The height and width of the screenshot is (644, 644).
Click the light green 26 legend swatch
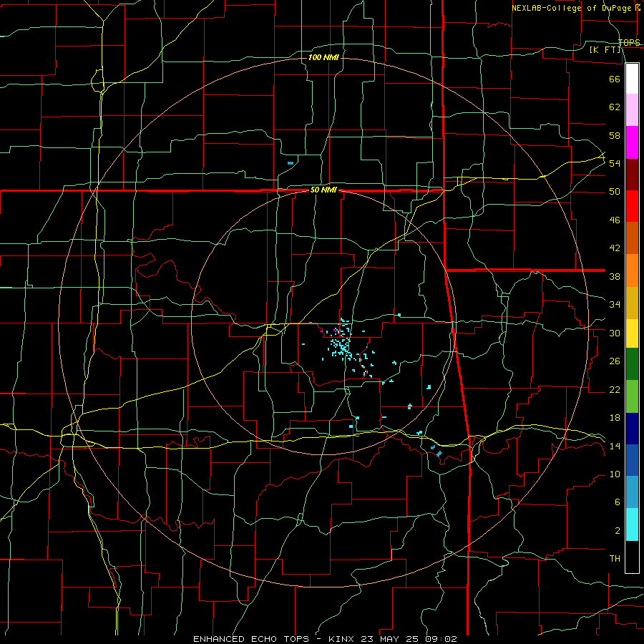tap(632, 396)
